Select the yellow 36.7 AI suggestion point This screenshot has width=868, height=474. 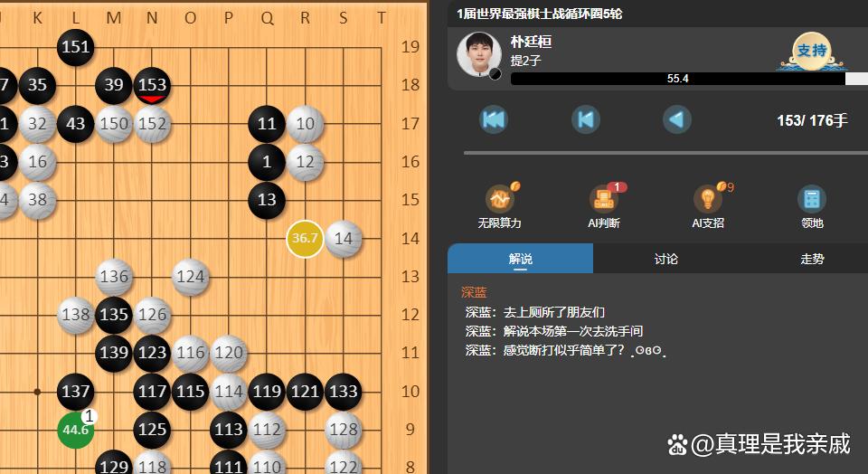tap(305, 238)
